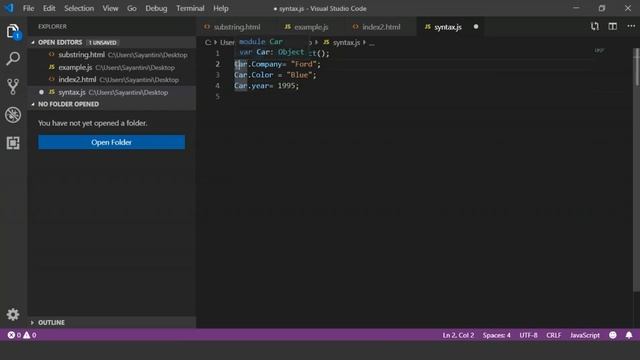Open the Terminal menu
The width and height of the screenshot is (640, 360).
click(x=190, y=8)
